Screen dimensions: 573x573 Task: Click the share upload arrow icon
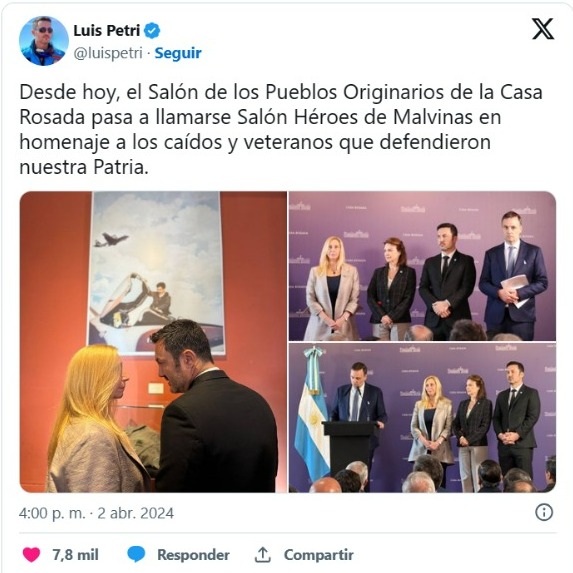pos(262,554)
